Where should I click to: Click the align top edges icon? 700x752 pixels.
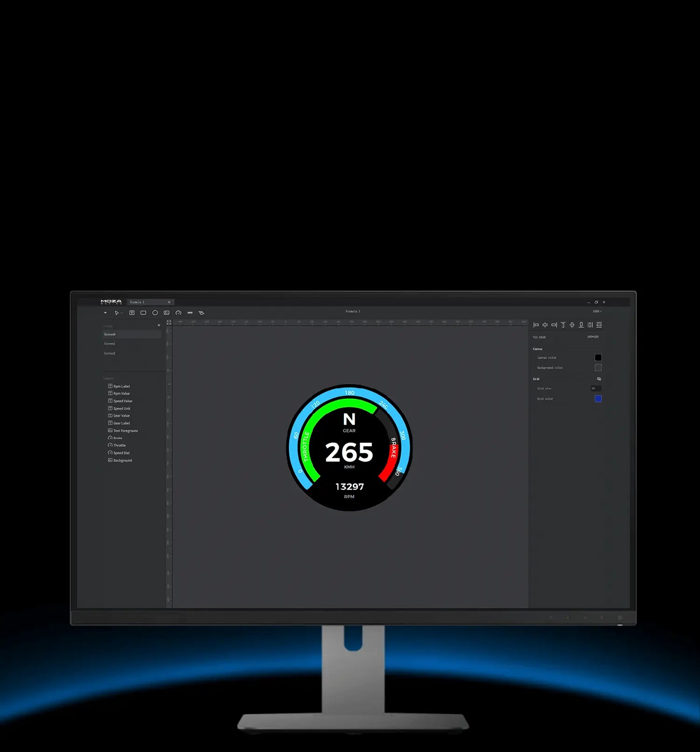point(563,325)
